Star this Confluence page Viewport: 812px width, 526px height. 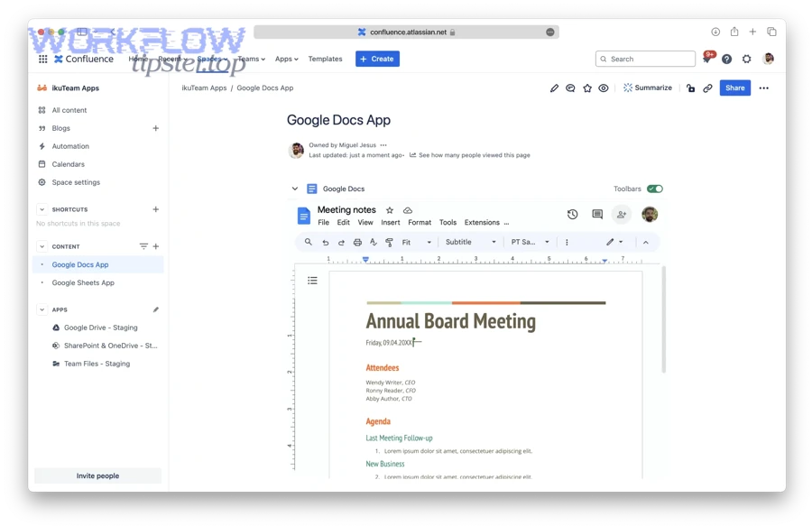click(x=587, y=88)
